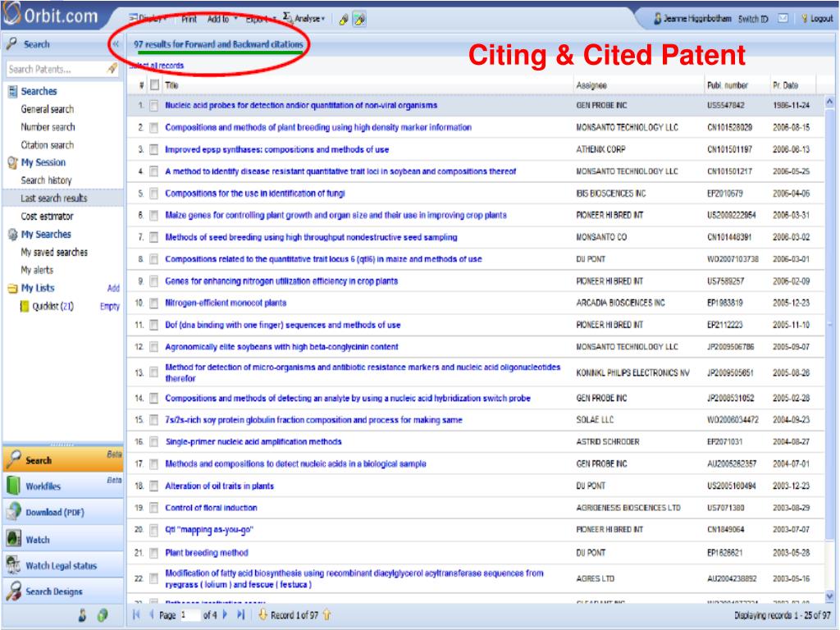The height and width of the screenshot is (630, 840).
Task: Click the Quicklist yellow list icon
Action: pyautogui.click(x=24, y=306)
